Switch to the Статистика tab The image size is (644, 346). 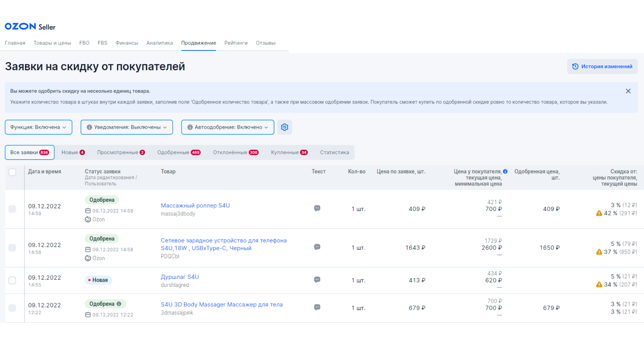click(x=334, y=152)
